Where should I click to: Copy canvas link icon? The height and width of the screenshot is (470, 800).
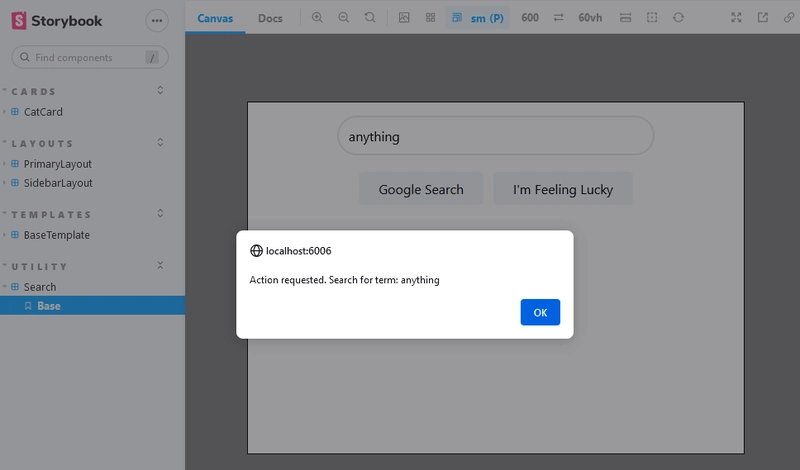[789, 18]
